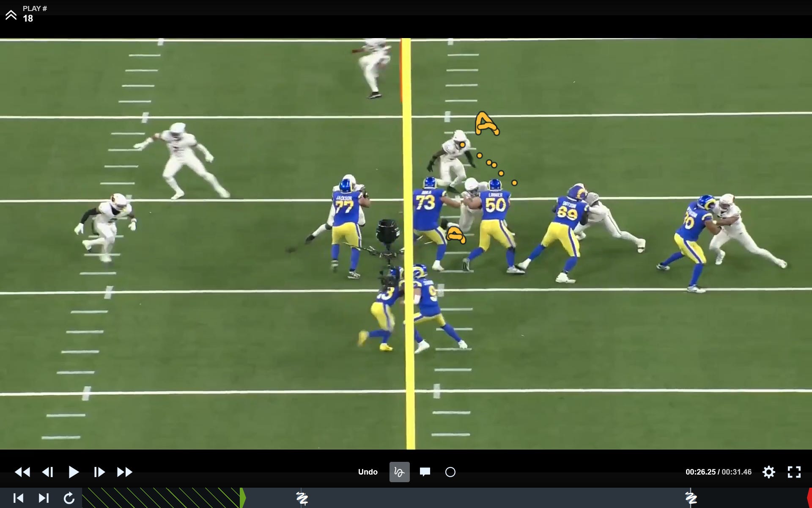Open the playback settings gear

[x=768, y=472]
